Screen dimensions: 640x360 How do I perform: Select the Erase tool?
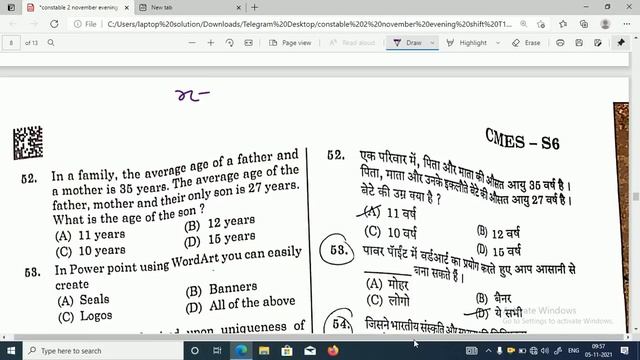pos(526,42)
